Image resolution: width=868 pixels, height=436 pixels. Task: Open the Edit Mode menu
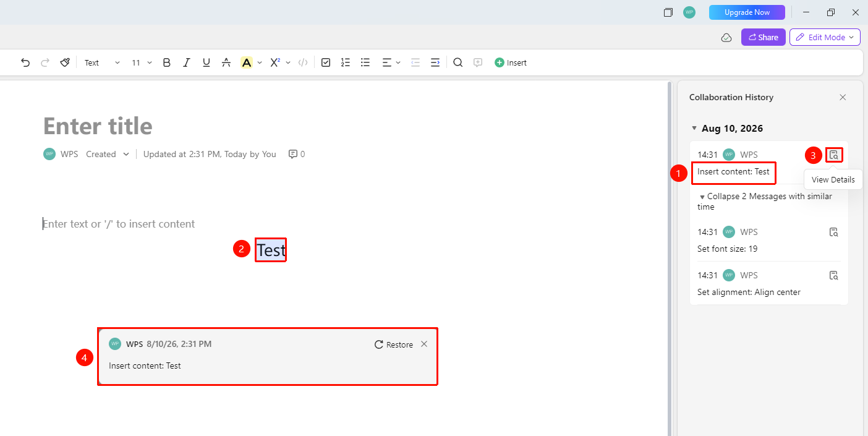[825, 37]
